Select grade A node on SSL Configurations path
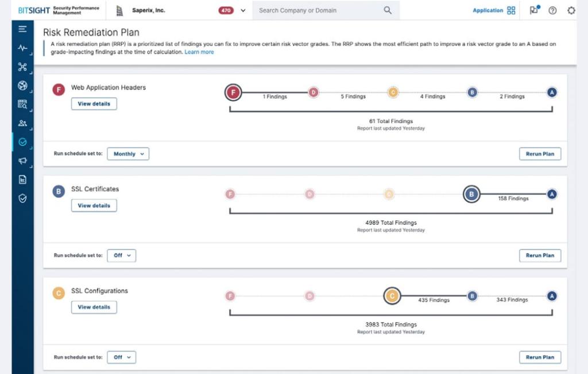The height and width of the screenshot is (374, 588). click(x=551, y=296)
